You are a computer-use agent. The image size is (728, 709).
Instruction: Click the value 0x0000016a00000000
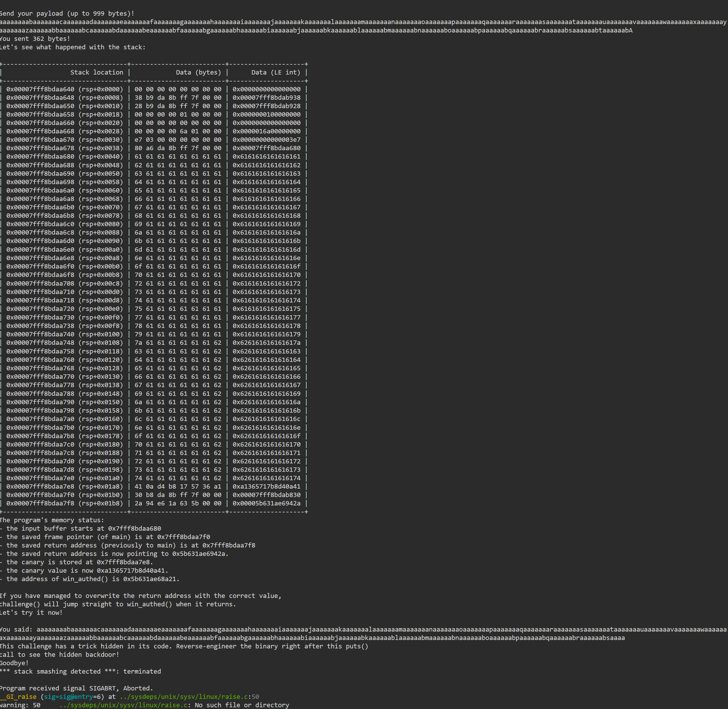(266, 131)
